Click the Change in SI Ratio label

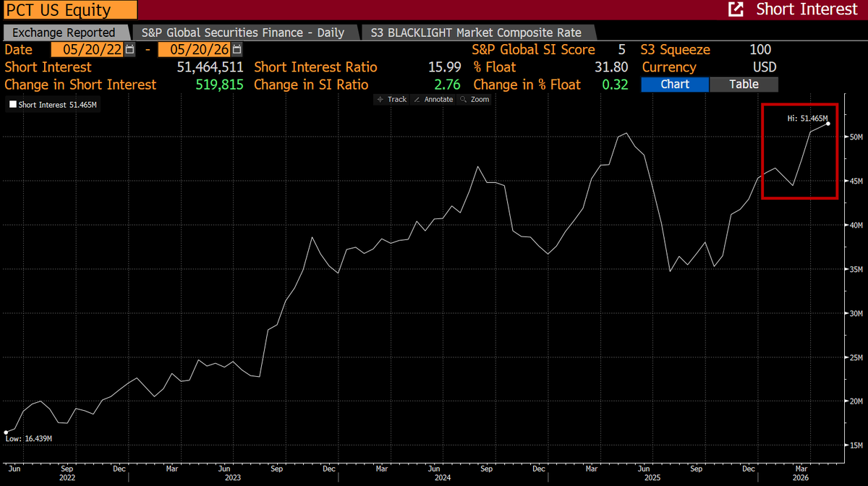[312, 85]
